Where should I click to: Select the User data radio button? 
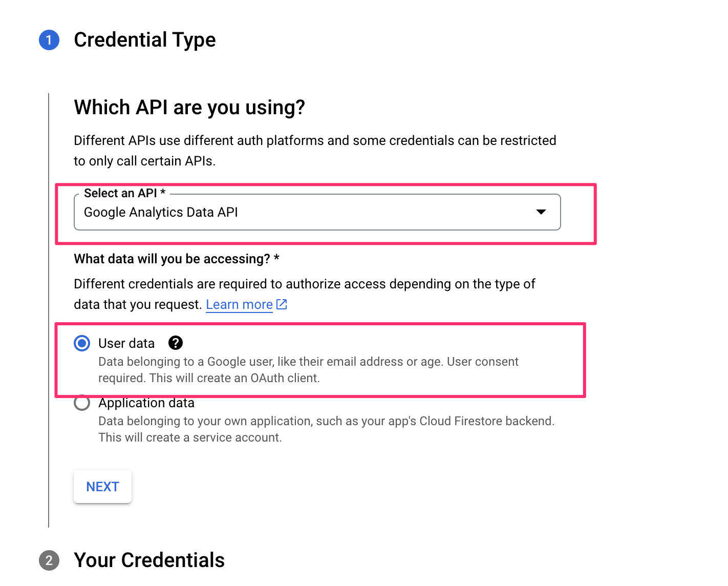82,343
